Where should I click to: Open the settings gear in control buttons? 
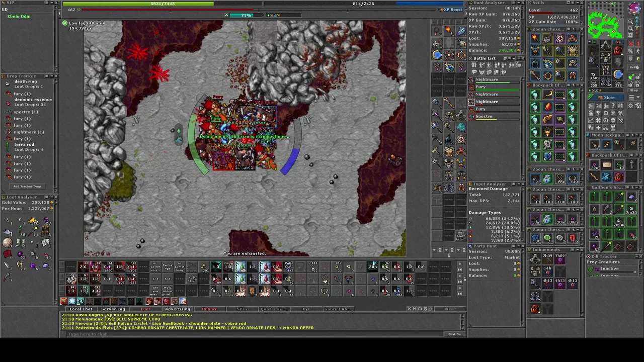coord(630,105)
